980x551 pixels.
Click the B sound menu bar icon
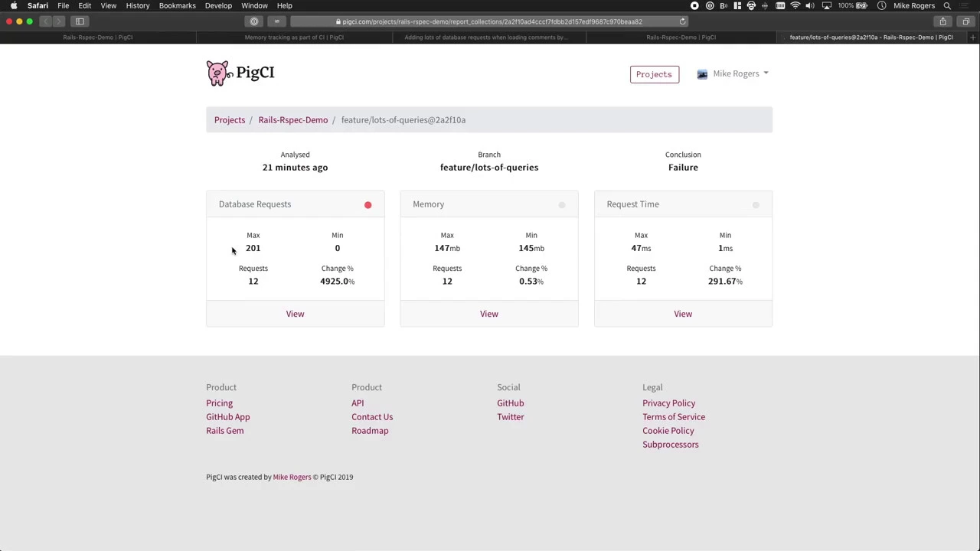tap(724, 5)
